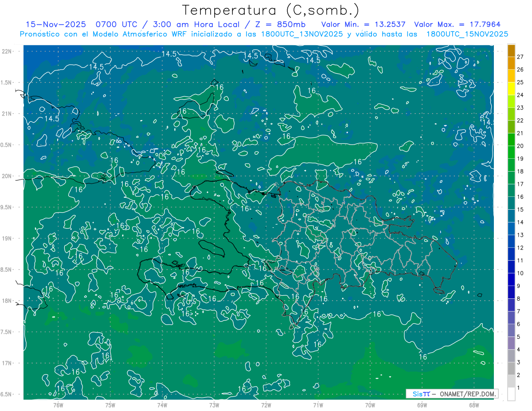Viewport: 532px width, 411px height.
Task: Click the '68W' longitude label
Action: point(474,405)
